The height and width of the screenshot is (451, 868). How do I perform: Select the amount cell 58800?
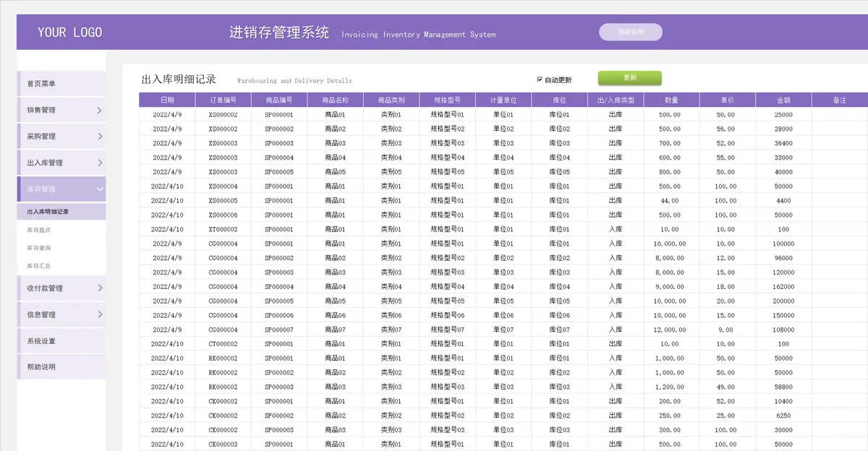point(783,387)
